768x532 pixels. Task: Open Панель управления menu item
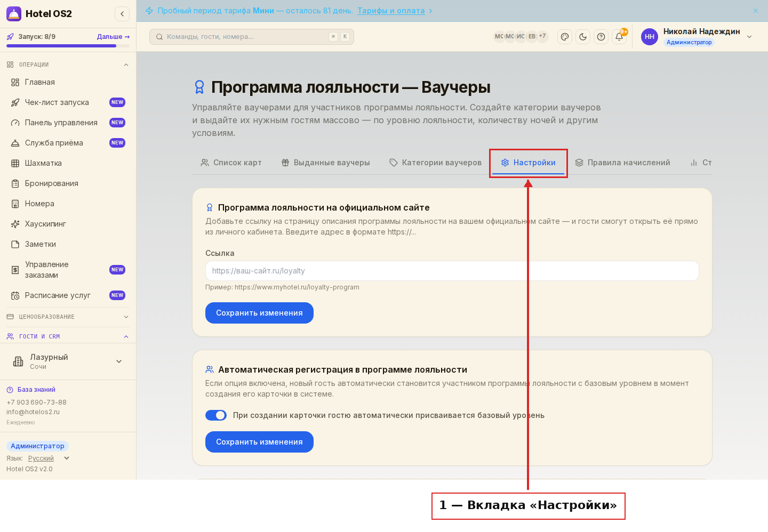coord(68,123)
